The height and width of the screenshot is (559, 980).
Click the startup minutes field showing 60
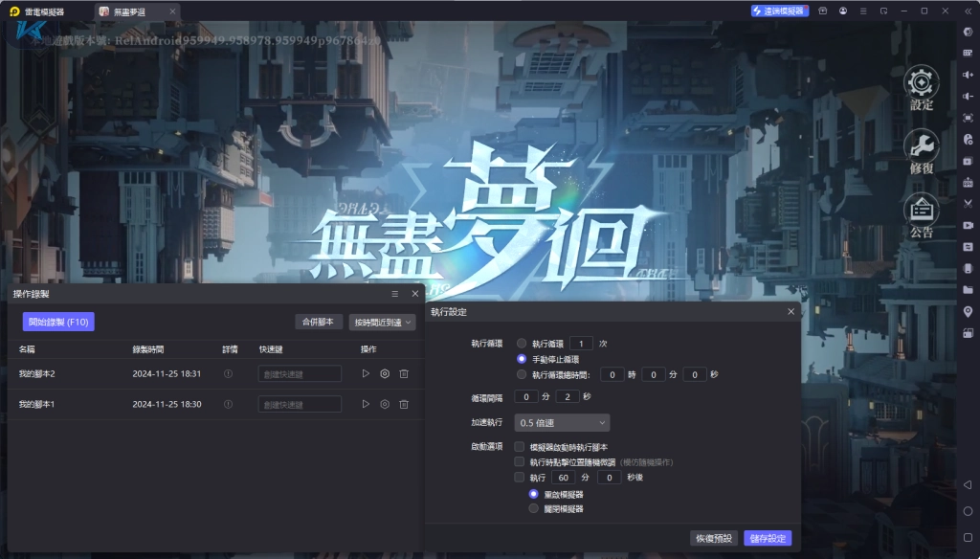point(564,477)
